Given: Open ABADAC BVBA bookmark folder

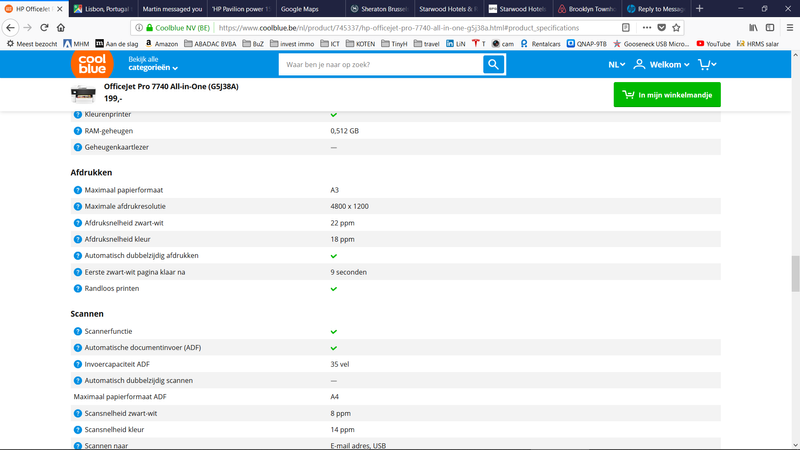Looking at the screenshot, I should pyautogui.click(x=210, y=44).
